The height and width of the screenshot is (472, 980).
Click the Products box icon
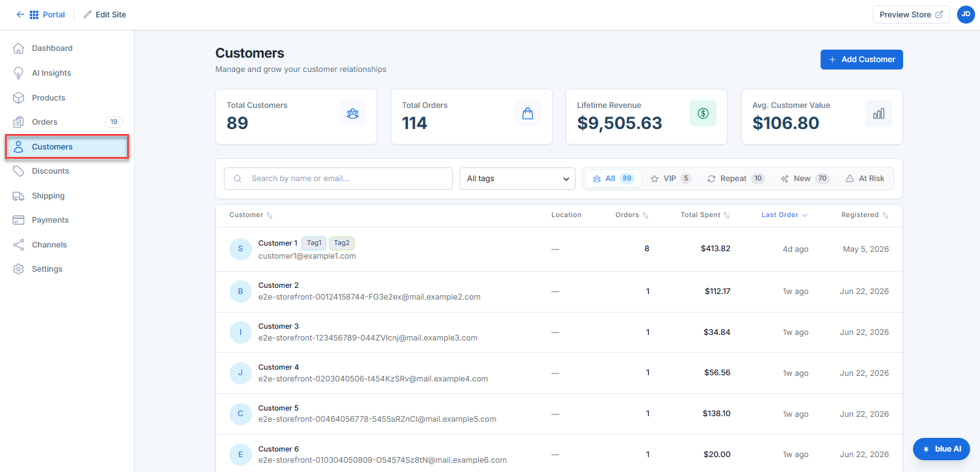tap(19, 98)
